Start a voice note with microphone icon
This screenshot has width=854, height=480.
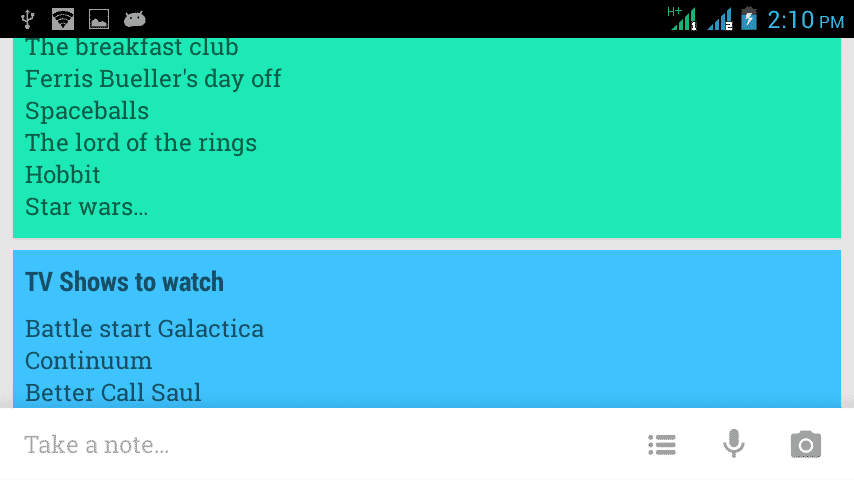734,443
